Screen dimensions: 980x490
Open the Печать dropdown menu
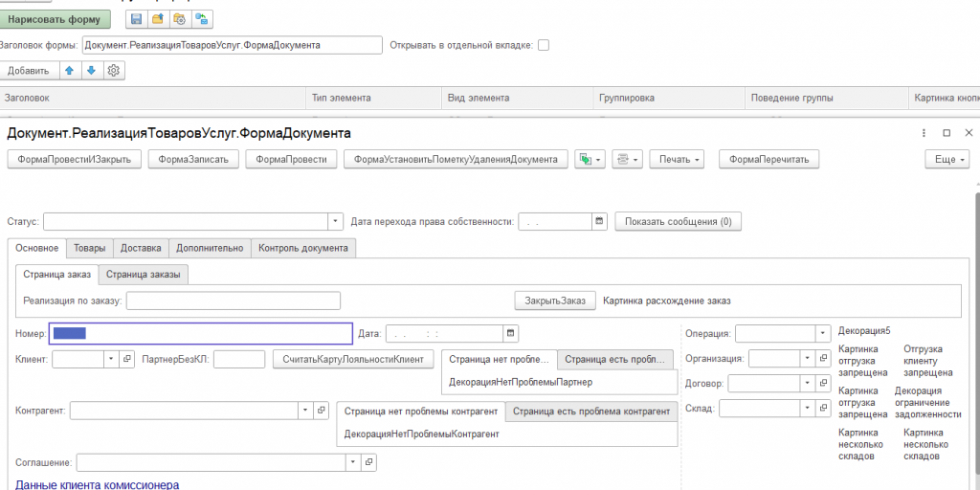coord(681,159)
